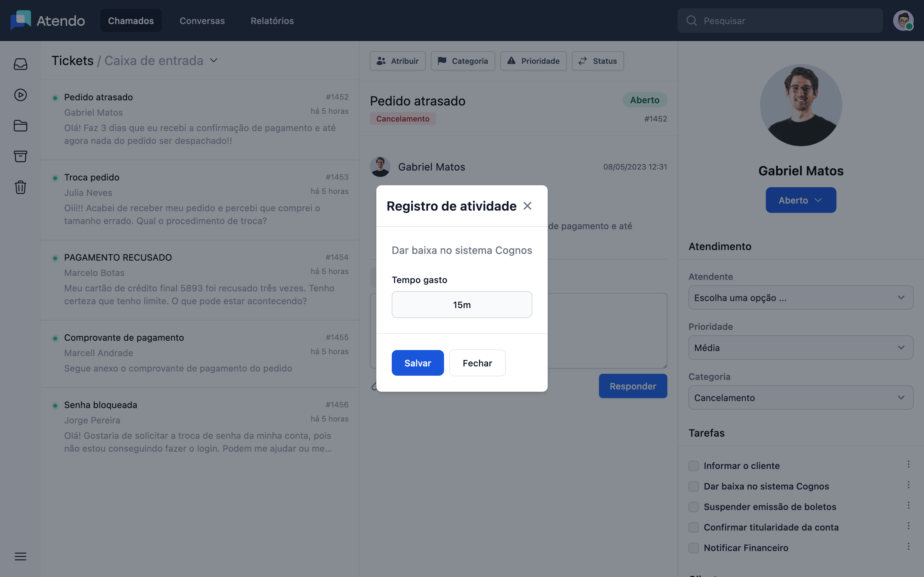
Task: Click the search icon in top bar
Action: (x=692, y=20)
